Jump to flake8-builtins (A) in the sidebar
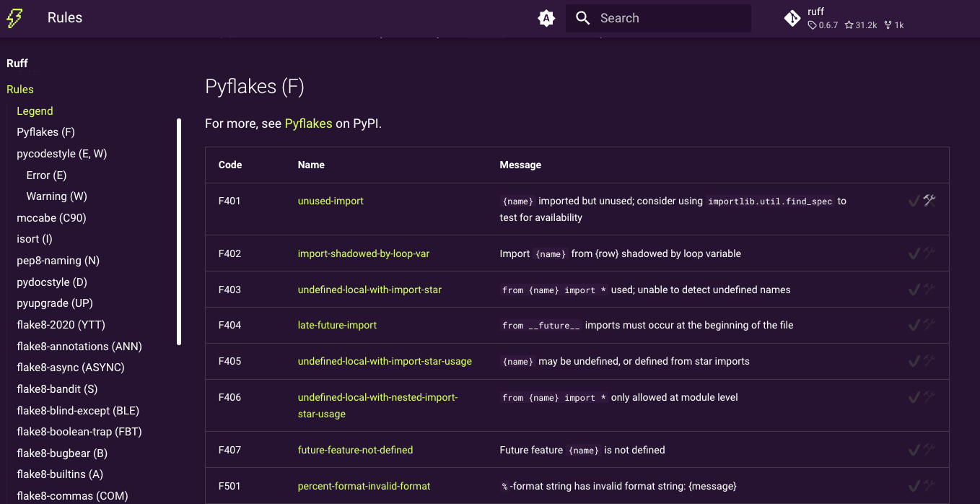The height and width of the screenshot is (504, 980). coord(60,475)
